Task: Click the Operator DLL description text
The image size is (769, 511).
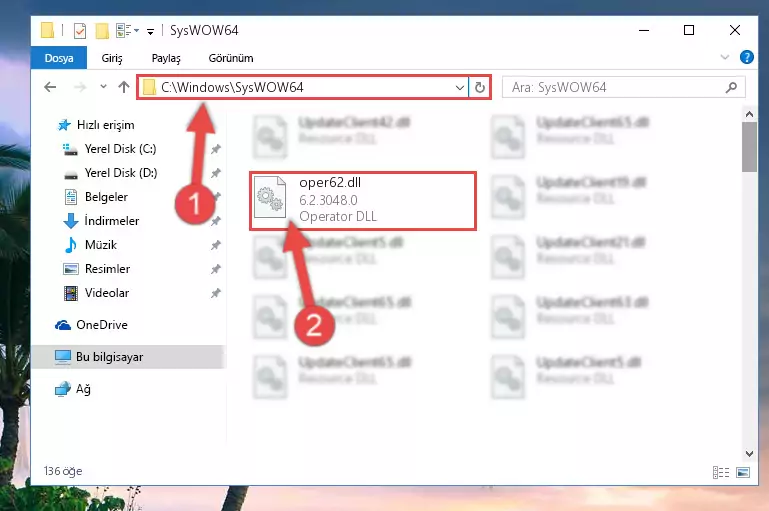Action: point(338,216)
